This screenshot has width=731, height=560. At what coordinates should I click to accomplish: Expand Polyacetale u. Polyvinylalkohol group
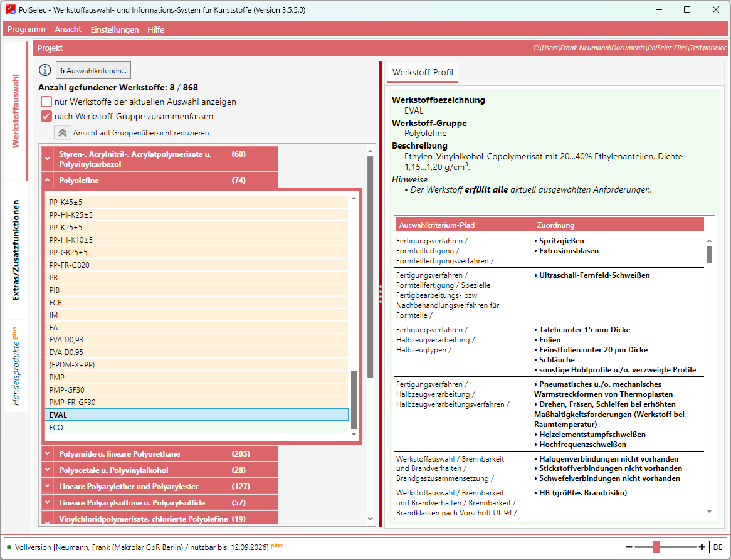48,470
